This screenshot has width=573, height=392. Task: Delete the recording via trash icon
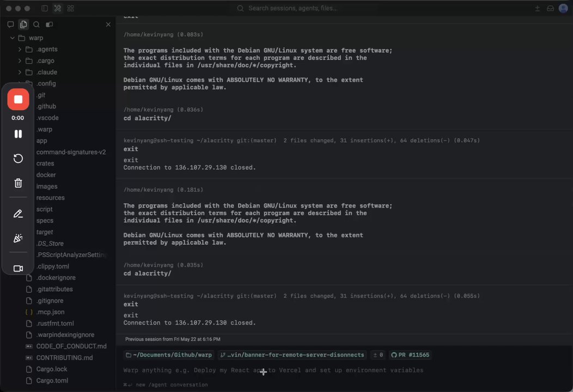pyautogui.click(x=18, y=183)
